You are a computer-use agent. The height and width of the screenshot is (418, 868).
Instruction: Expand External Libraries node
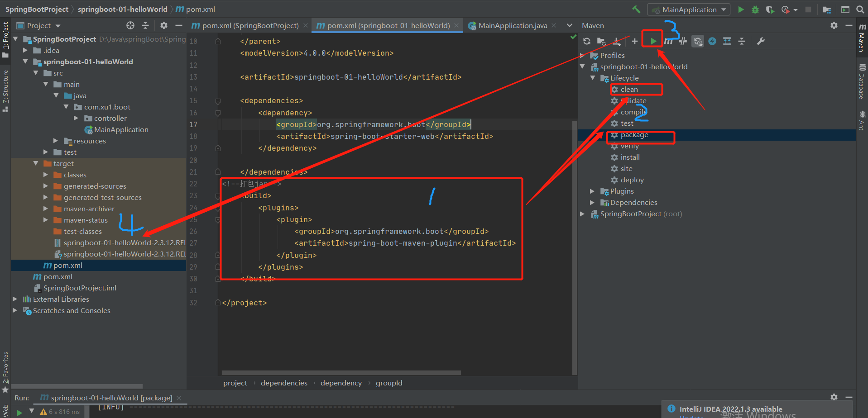point(15,299)
